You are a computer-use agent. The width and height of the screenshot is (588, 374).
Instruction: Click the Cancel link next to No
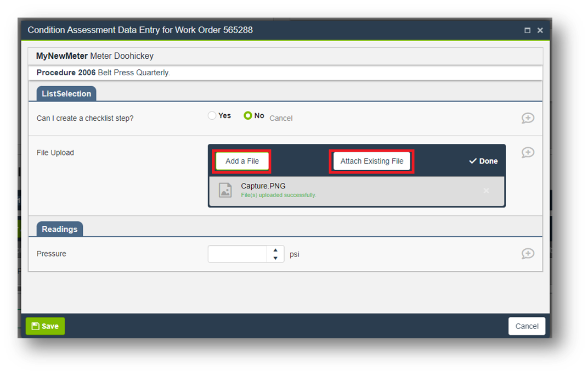[281, 118]
